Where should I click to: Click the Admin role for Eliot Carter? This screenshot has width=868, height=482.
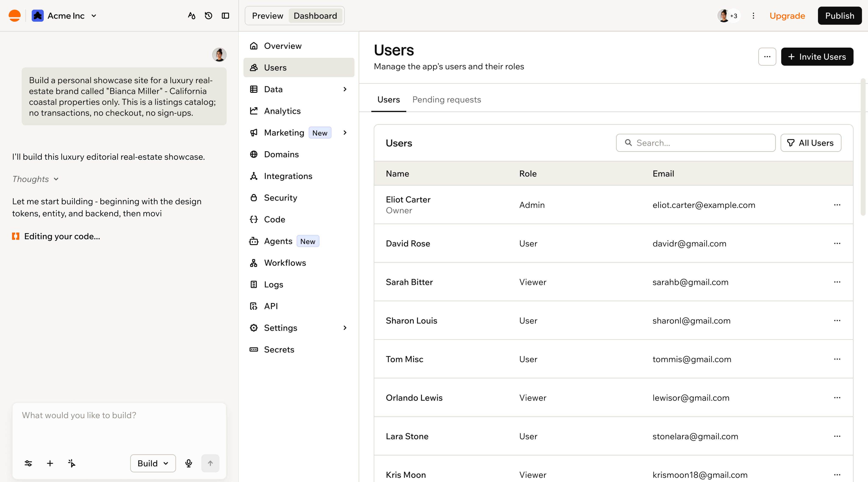coord(532,205)
